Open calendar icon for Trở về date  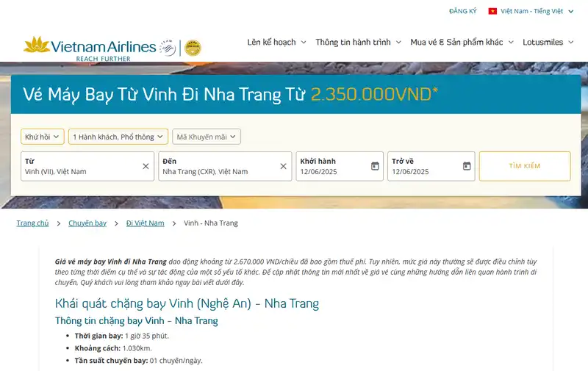pos(467,166)
